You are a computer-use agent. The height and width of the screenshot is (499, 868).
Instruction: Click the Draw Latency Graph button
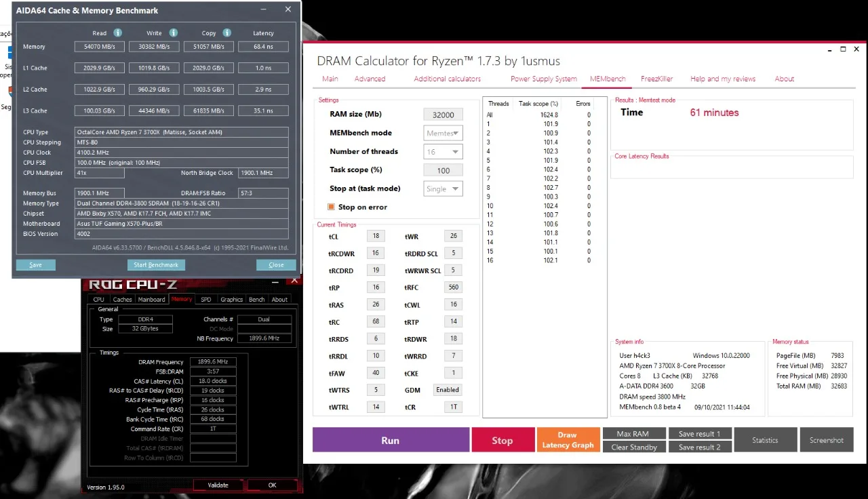click(x=568, y=440)
